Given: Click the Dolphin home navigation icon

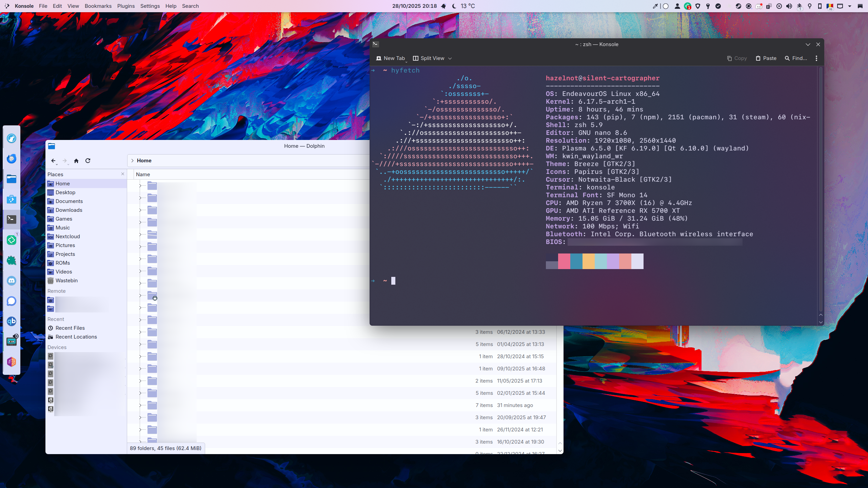Looking at the screenshot, I should tap(76, 161).
